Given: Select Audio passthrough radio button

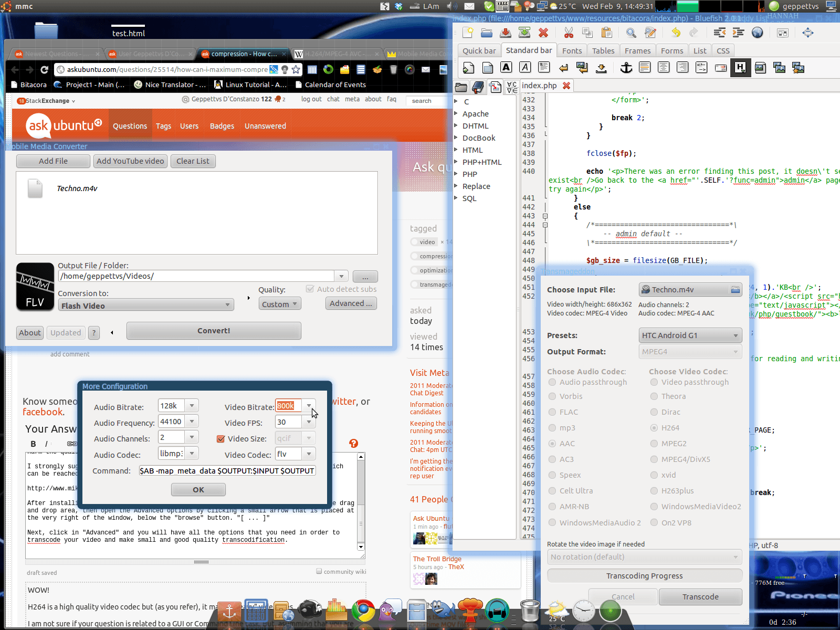Looking at the screenshot, I should point(552,382).
